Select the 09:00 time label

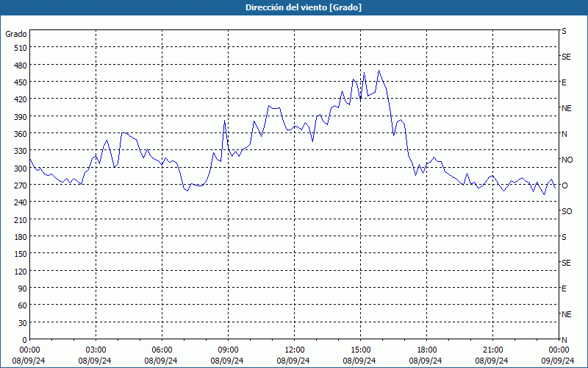pyautogui.click(x=228, y=350)
